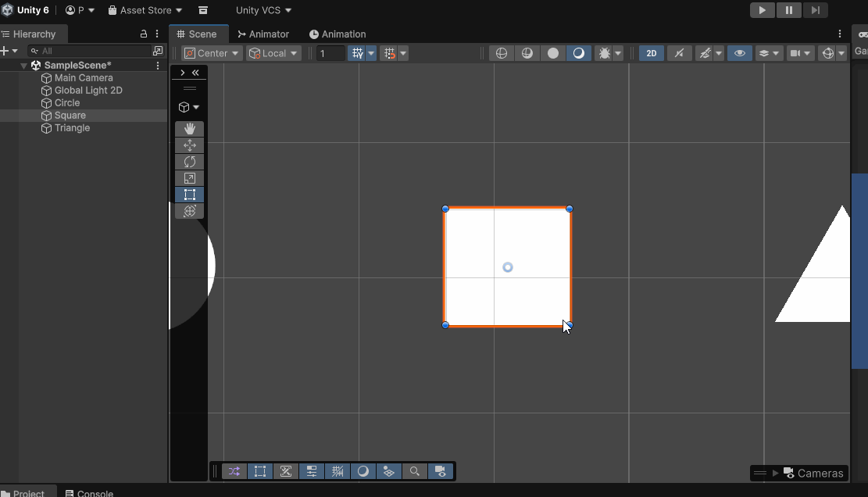Screen dimensions: 868x497
Task: Open render layers dropdown
Action: click(x=769, y=53)
